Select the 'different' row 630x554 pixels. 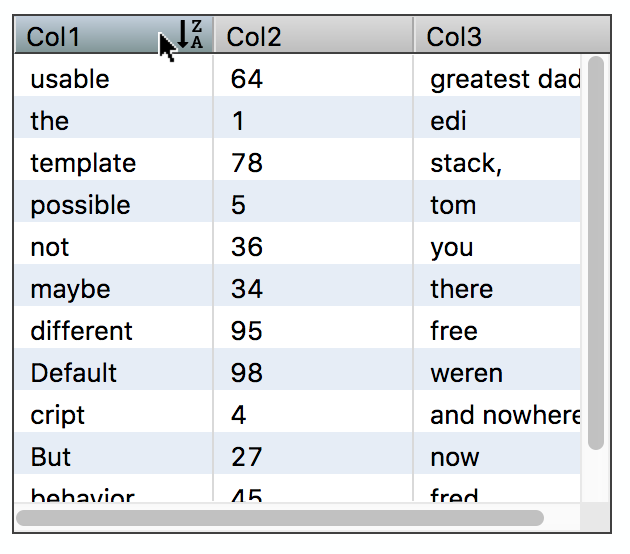tap(81, 331)
